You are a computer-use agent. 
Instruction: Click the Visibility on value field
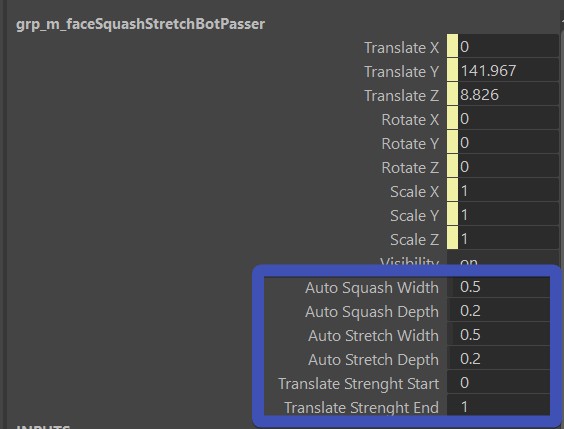tap(503, 259)
